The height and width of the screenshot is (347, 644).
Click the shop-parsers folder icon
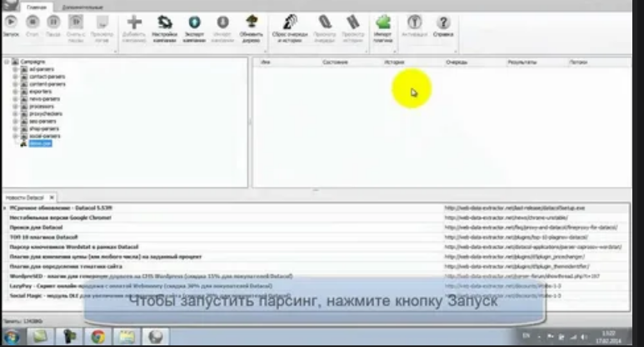click(24, 128)
